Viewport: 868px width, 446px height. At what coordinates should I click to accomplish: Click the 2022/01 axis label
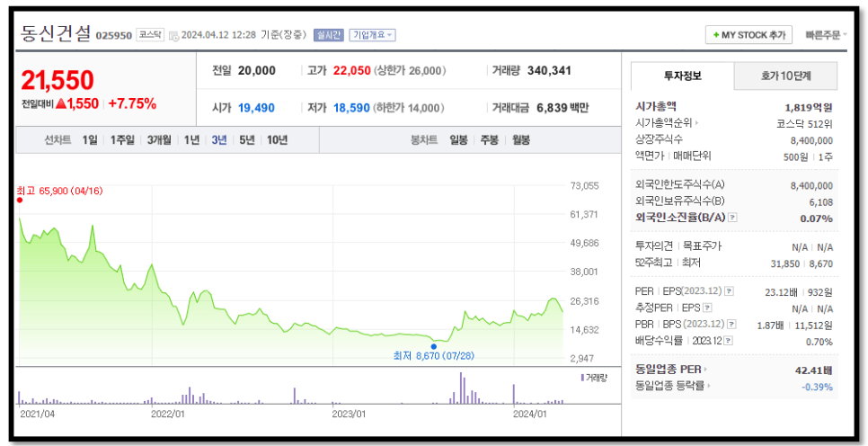pos(167,414)
